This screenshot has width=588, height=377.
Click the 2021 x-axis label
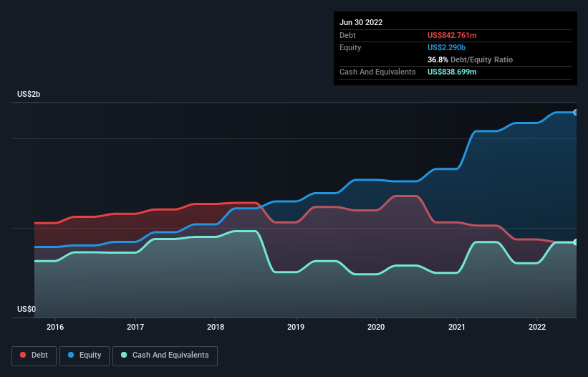[457, 327]
